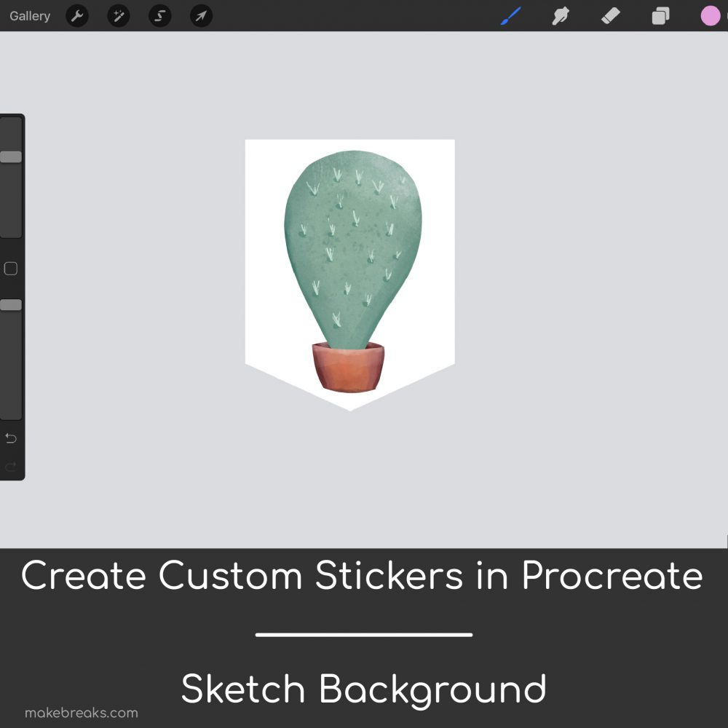
Task: Tap the undo arrow
Action: (x=11, y=438)
